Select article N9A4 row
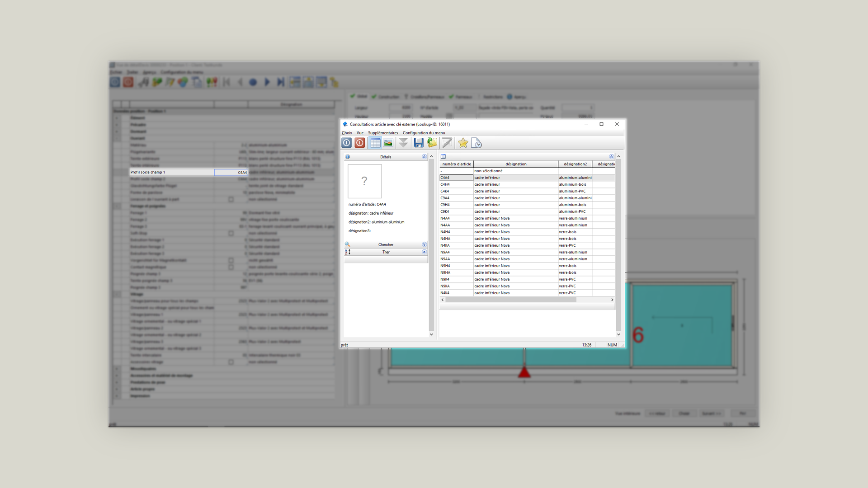Image resolution: width=868 pixels, height=488 pixels. click(527, 252)
